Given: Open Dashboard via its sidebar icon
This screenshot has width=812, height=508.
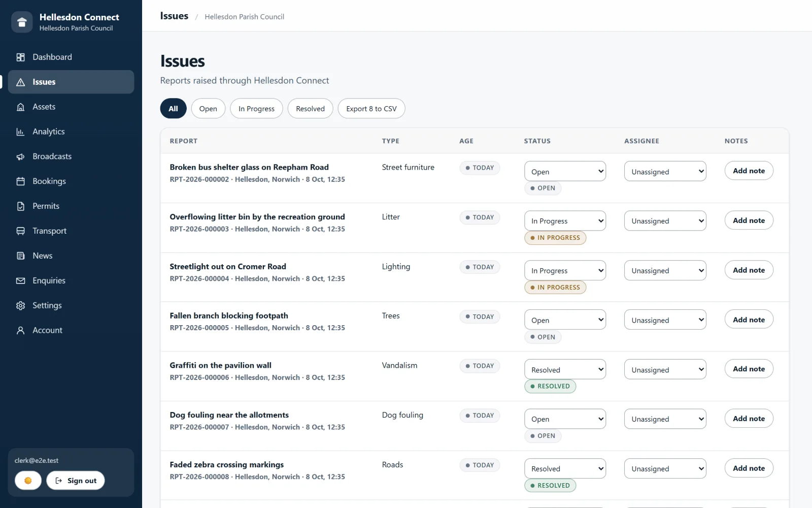Looking at the screenshot, I should click(21, 57).
